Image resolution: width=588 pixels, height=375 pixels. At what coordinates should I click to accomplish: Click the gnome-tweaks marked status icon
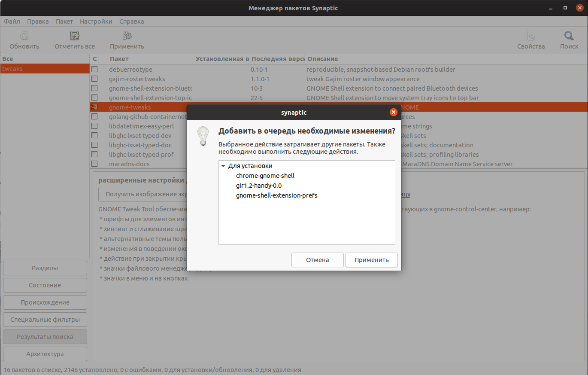point(94,107)
